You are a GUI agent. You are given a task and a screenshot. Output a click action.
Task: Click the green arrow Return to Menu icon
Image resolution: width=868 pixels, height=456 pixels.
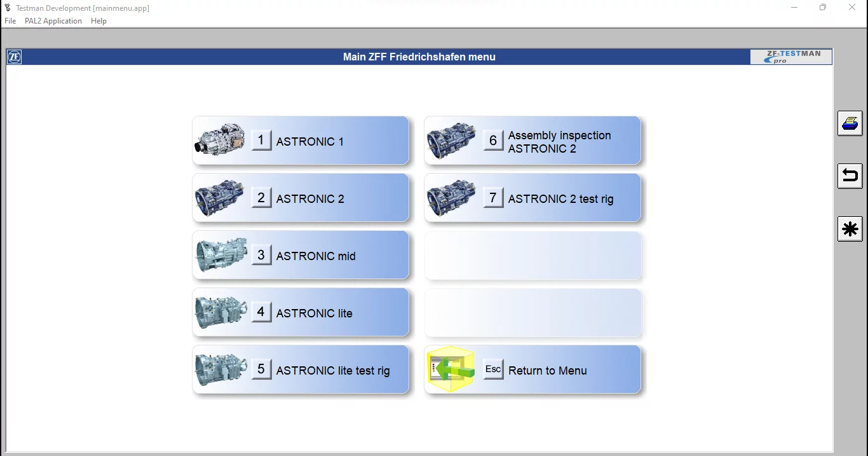452,370
